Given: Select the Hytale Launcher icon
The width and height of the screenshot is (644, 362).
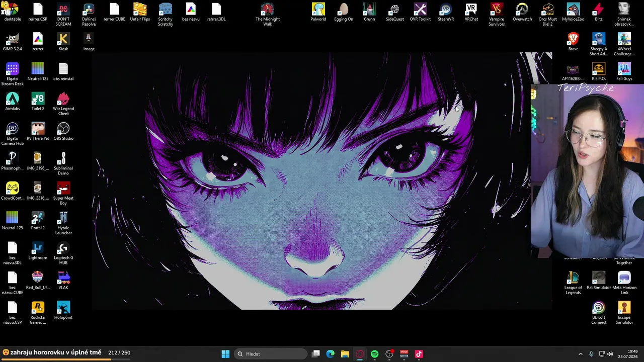Looking at the screenshot, I should pos(63,223).
